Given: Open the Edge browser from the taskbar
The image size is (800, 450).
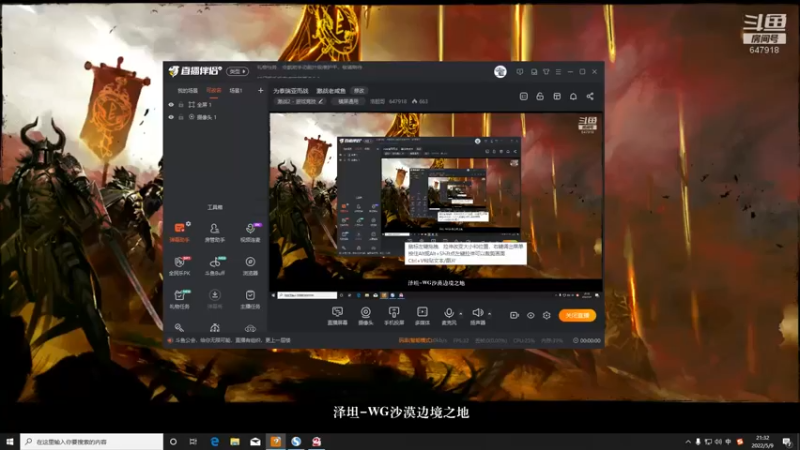Looking at the screenshot, I should [x=215, y=441].
